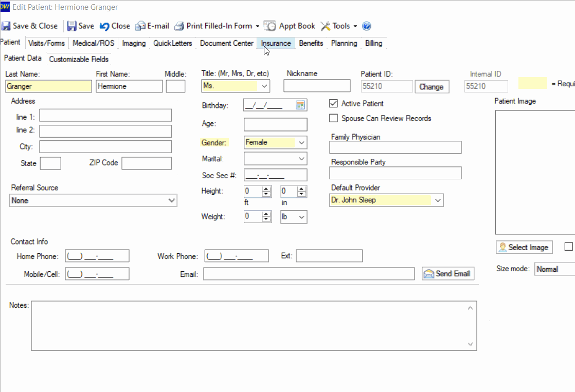Click the Patient Image preview box
This screenshot has width=575, height=392.
pos(535,172)
